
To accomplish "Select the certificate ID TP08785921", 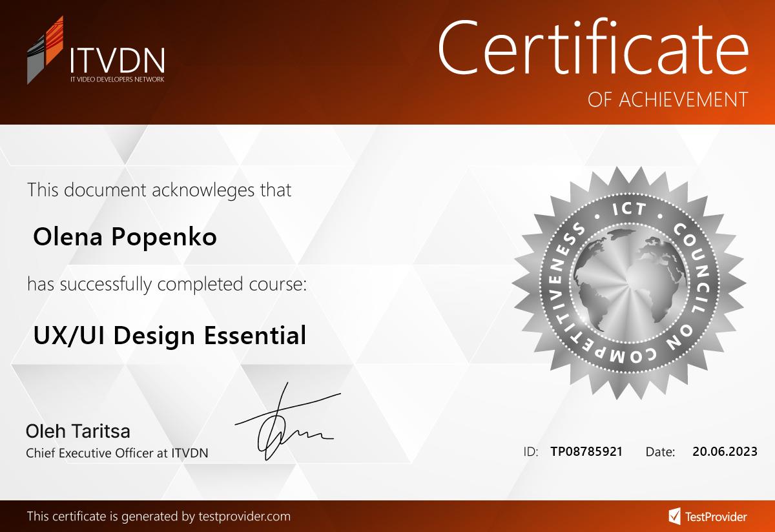I will coord(586,451).
